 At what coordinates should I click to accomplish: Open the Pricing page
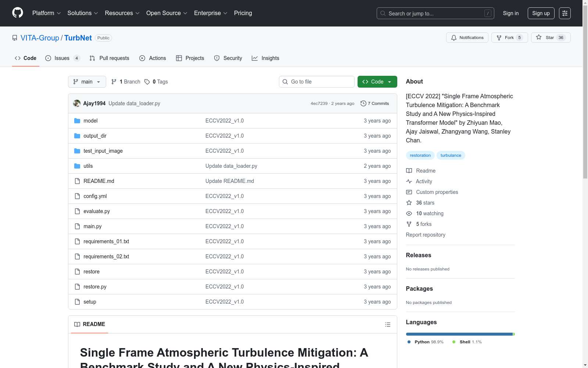(243, 13)
